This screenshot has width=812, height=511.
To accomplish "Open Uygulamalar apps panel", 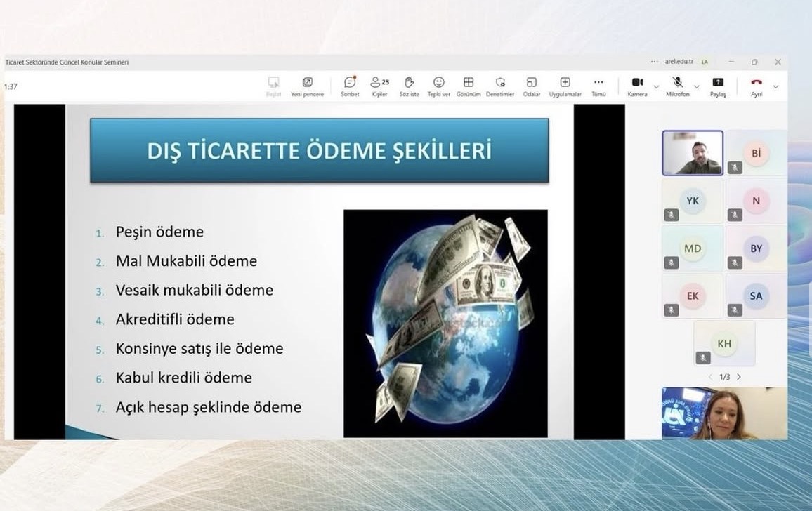I will coord(565,86).
